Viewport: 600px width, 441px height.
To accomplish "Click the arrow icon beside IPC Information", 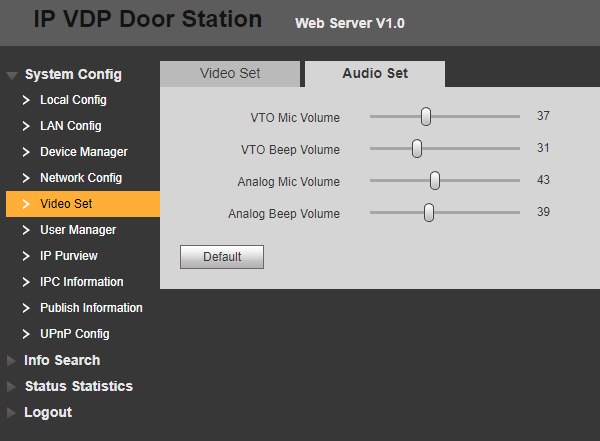I will [27, 282].
